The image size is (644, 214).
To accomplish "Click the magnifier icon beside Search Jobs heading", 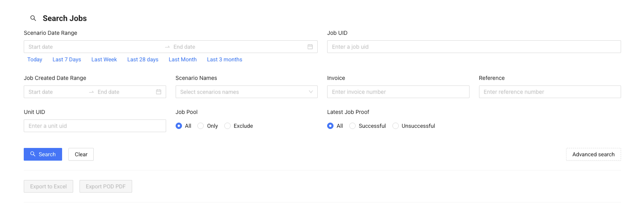I will pos(33,18).
